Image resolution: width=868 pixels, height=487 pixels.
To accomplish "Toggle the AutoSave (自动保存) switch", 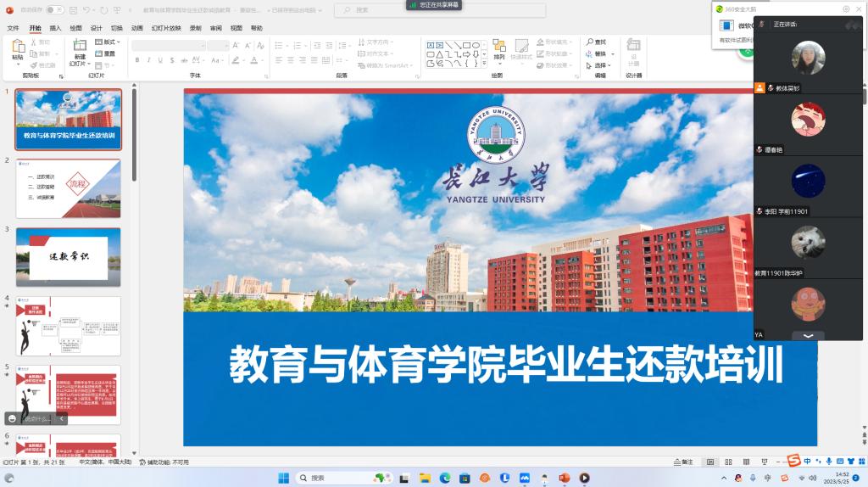I will 53,9.
